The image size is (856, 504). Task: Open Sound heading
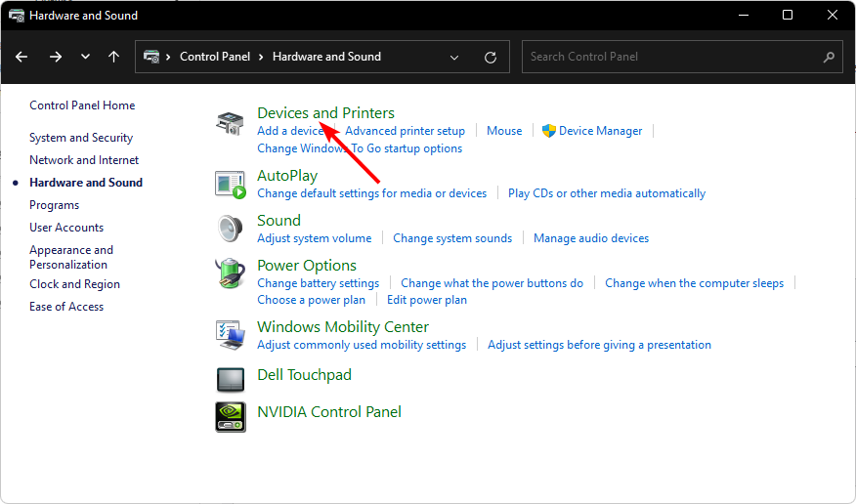[x=278, y=221]
